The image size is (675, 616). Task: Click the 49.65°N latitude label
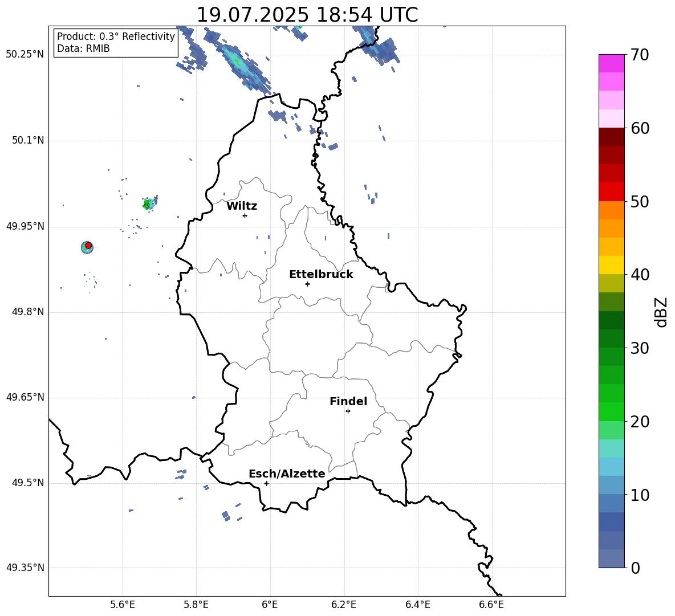(25, 397)
